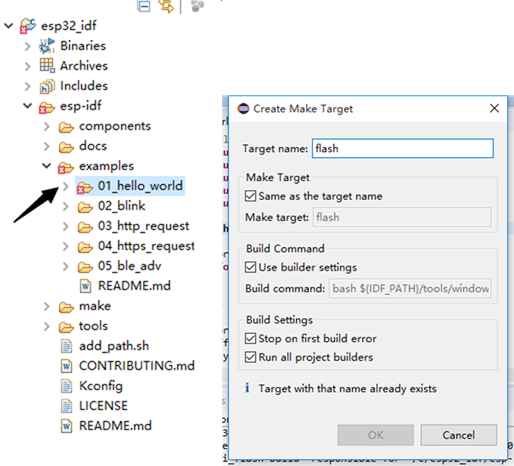The height and width of the screenshot is (466, 514).
Task: Uncheck Use builder settings
Action: tap(250, 267)
